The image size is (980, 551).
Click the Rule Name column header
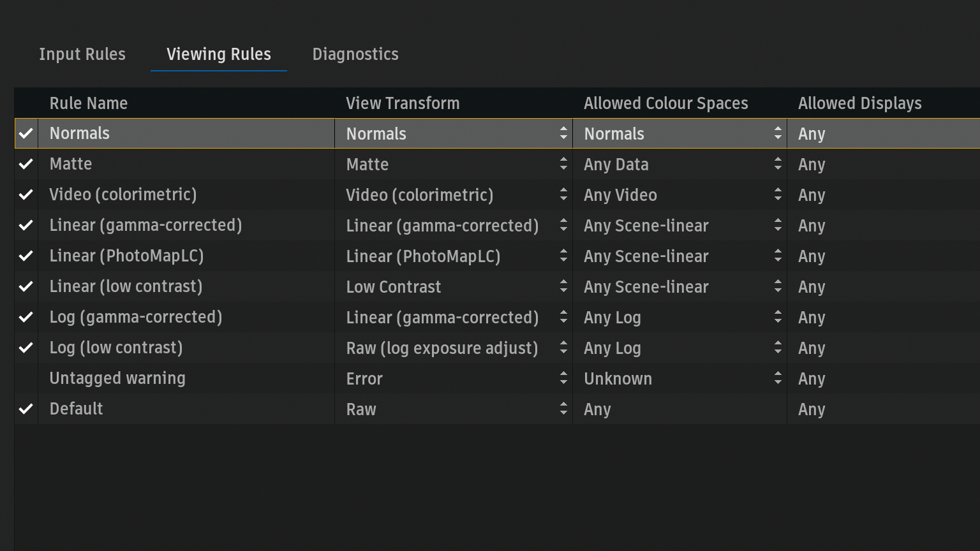[89, 103]
